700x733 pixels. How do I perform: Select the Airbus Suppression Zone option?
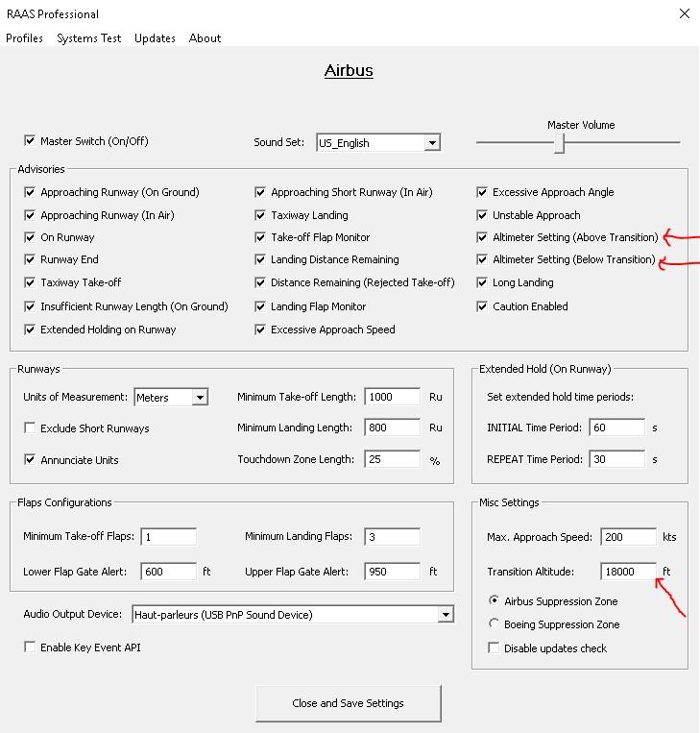tap(494, 600)
